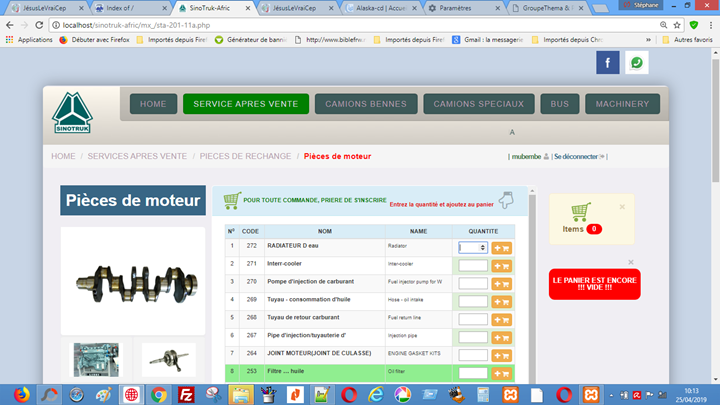The image size is (720, 405).
Task: Go to PIECES DE RECHANGE breadcrumb
Action: coord(245,156)
